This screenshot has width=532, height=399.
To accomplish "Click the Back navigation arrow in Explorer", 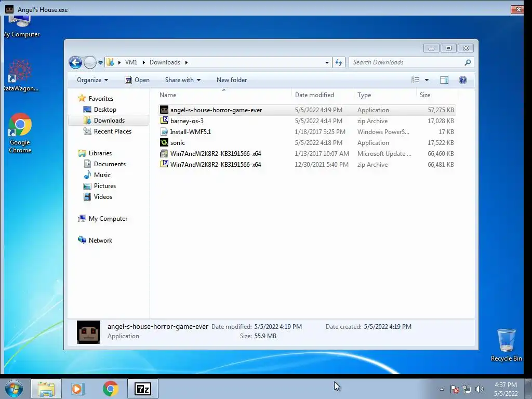I will click(75, 62).
